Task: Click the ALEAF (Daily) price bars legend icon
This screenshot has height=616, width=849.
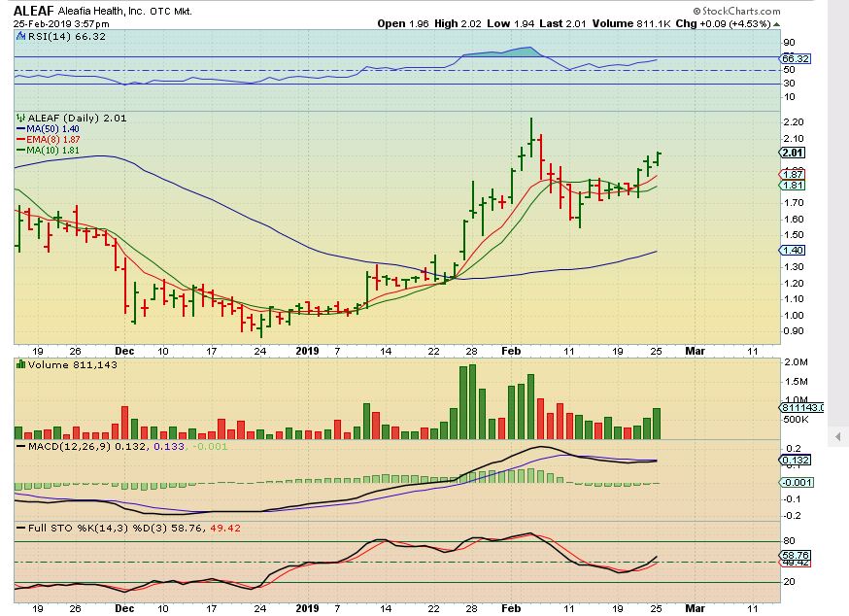Action: tap(21, 118)
